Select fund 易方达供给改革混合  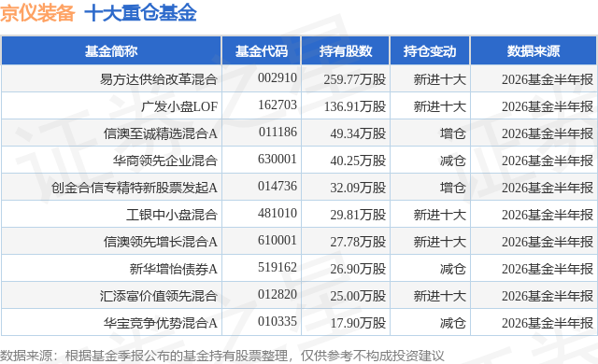pyautogui.click(x=159, y=79)
